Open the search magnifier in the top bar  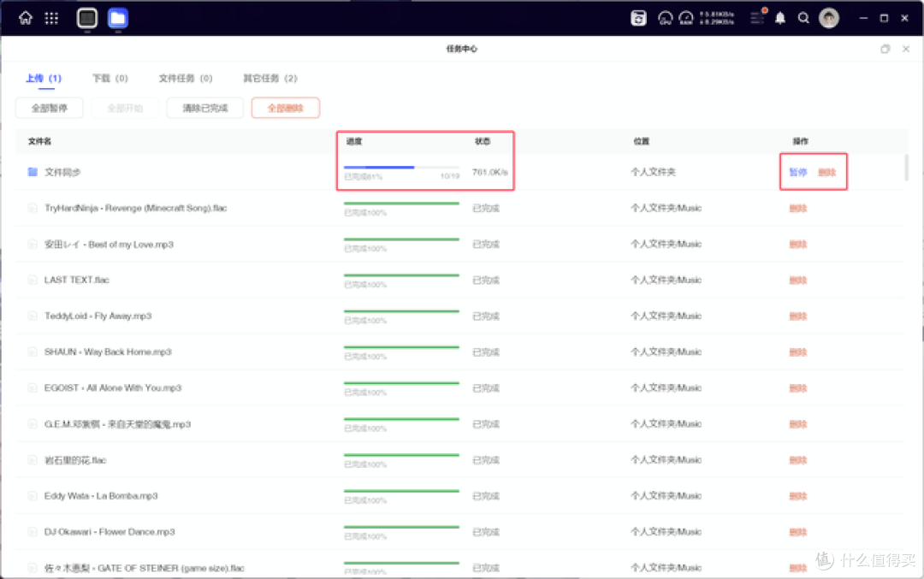803,18
